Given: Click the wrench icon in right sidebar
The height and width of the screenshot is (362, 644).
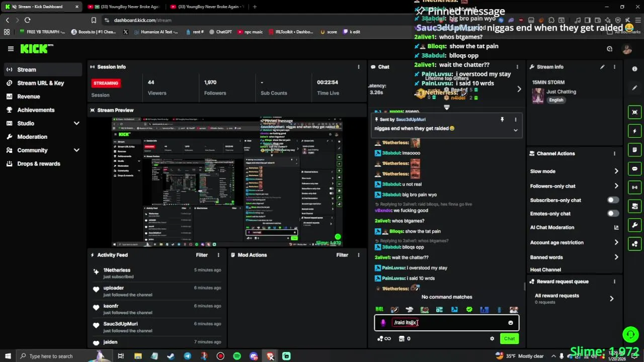Looking at the screenshot, I should click(634, 225).
